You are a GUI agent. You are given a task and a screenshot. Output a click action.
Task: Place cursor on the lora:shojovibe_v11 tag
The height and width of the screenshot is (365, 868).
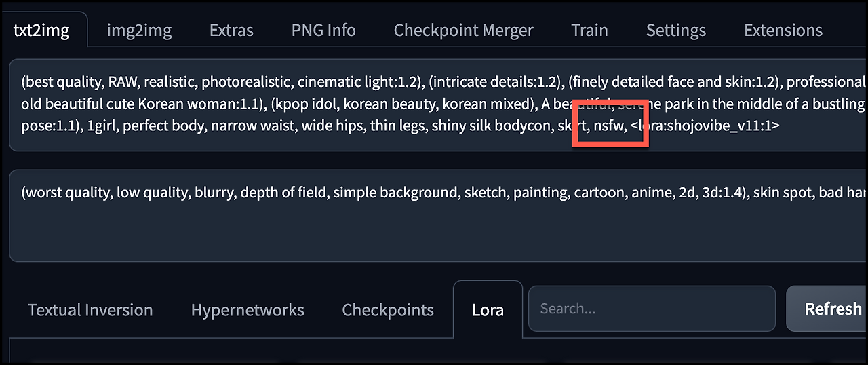click(x=705, y=126)
